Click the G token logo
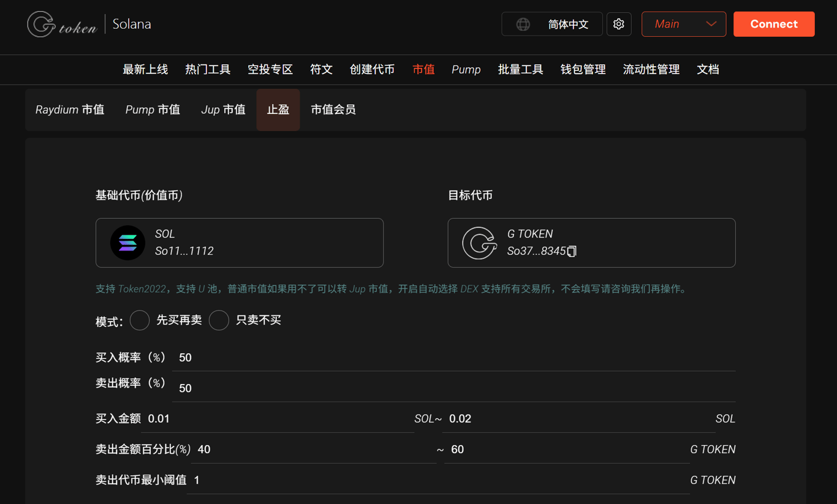Image resolution: width=837 pixels, height=504 pixels. [62, 24]
